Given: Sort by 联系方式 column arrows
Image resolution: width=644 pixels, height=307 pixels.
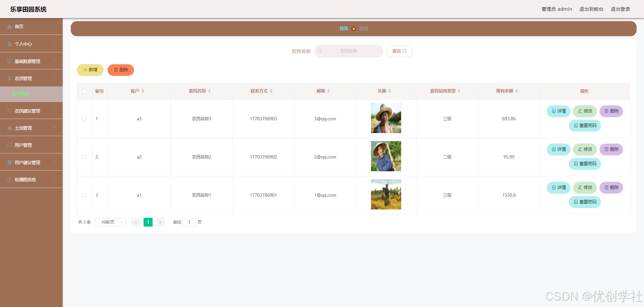Looking at the screenshot, I should pyautogui.click(x=271, y=91).
